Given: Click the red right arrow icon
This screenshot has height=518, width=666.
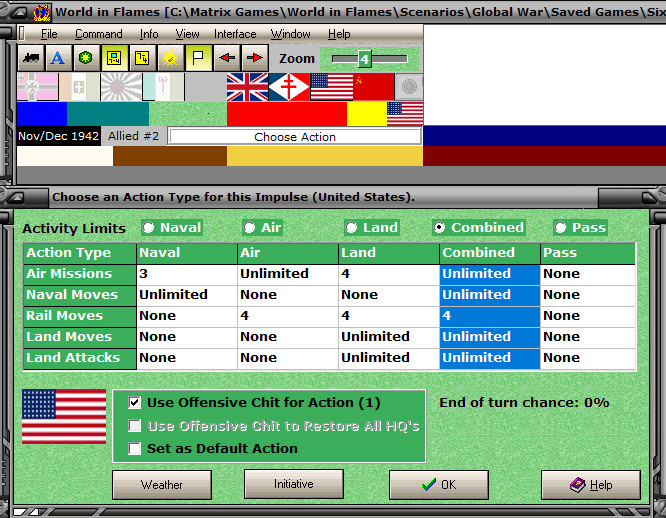Looking at the screenshot, I should (x=255, y=58).
